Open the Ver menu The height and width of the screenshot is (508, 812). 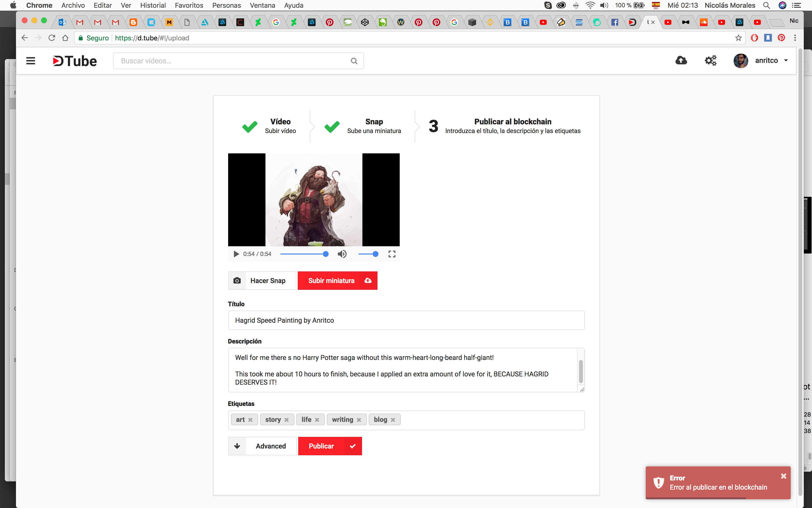(126, 5)
